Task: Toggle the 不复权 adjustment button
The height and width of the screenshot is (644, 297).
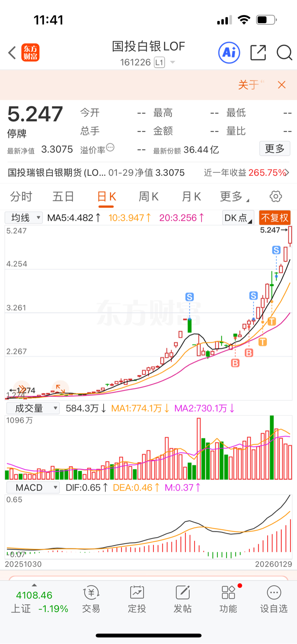Action: point(275,218)
